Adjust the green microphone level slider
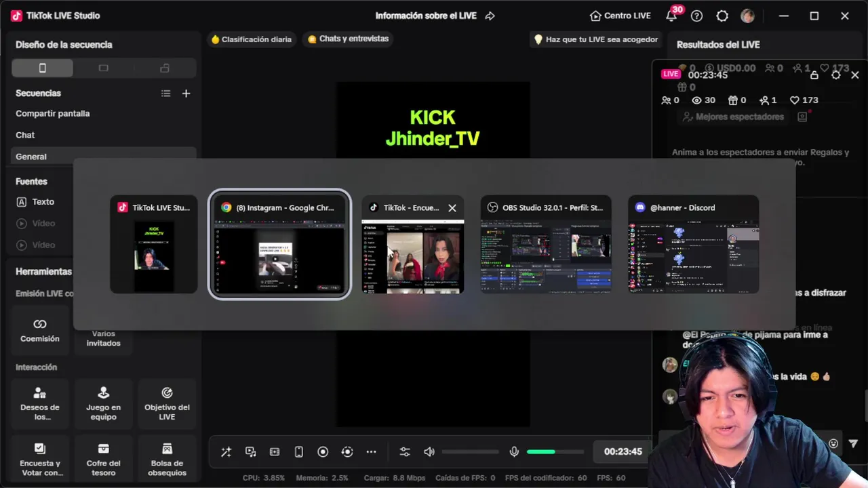Viewport: 868px width, 488px height. (x=555, y=452)
